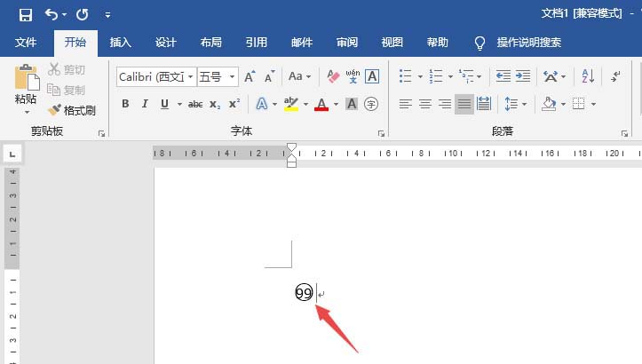
Task: Open the 字体 font dialog launcher
Action: [x=381, y=133]
